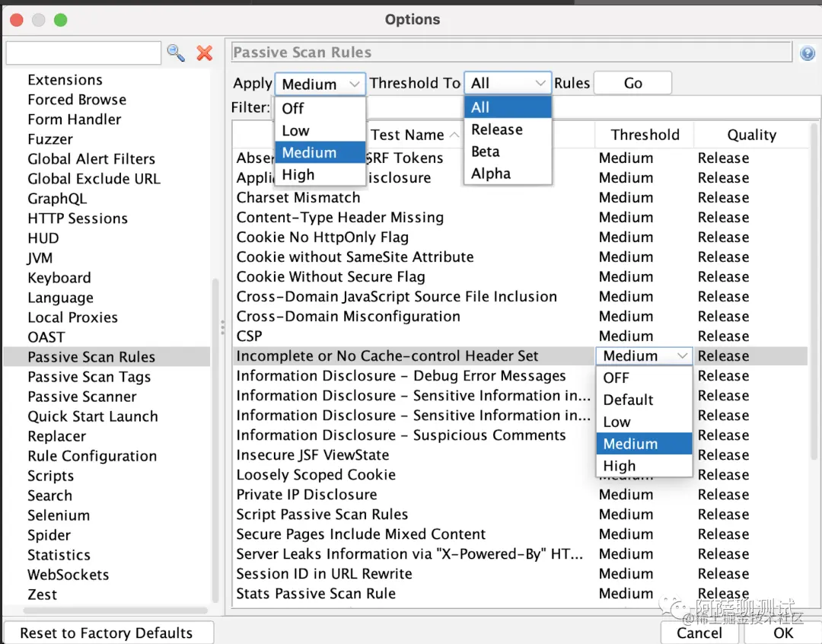822x644 pixels.
Task: Select Release in quality dropdown list
Action: pos(508,129)
